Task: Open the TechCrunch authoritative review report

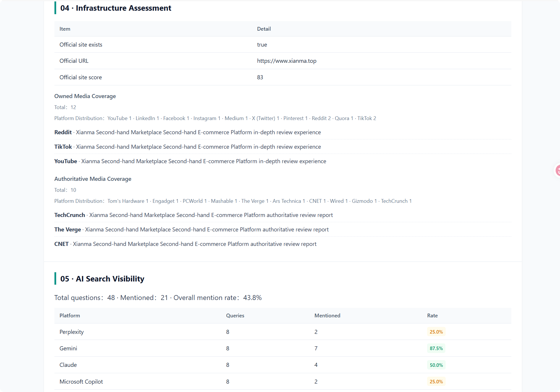Action: 193,215
